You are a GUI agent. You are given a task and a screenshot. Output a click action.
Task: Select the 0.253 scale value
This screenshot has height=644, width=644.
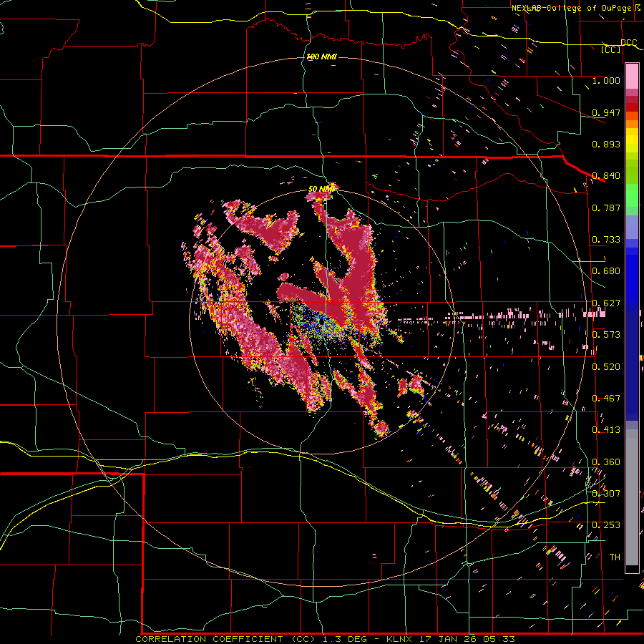point(606,525)
